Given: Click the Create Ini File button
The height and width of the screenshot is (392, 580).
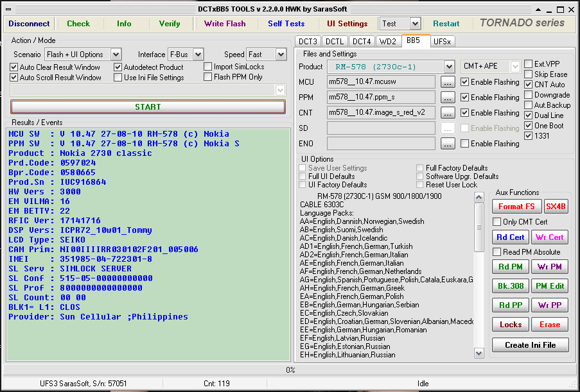Looking at the screenshot, I should click(531, 345).
